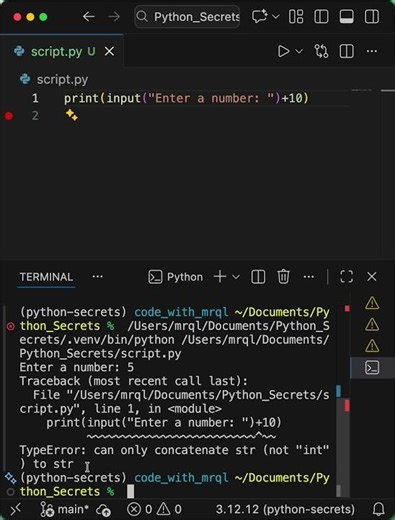
Task: Select the TERMINAL panel tab
Action: click(x=46, y=277)
